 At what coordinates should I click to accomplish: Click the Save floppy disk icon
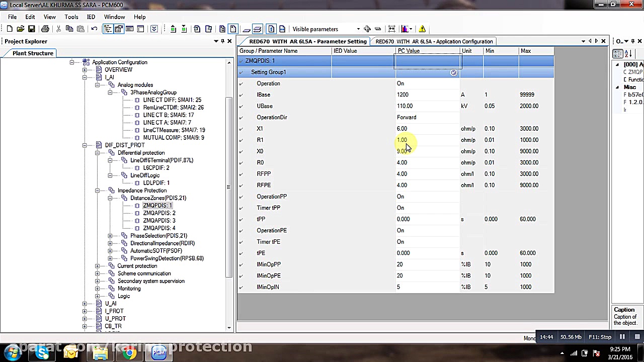[31, 29]
